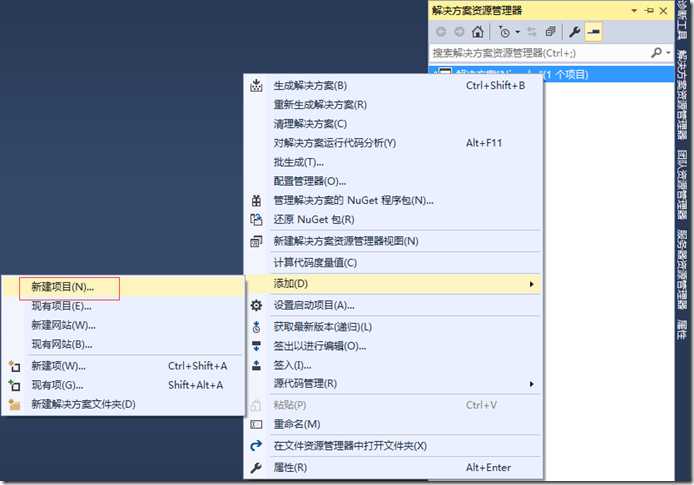Click the 粘贴(P) menu entry
694x485 pixels.
tap(393, 405)
